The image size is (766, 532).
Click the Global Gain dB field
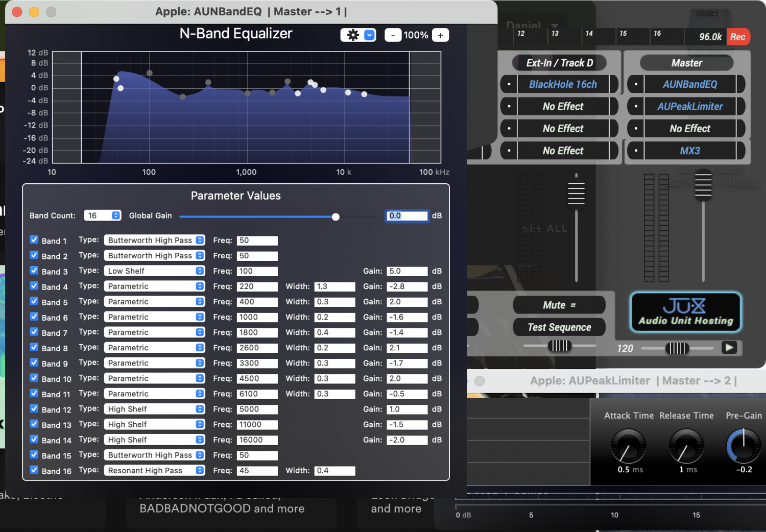[x=407, y=215]
